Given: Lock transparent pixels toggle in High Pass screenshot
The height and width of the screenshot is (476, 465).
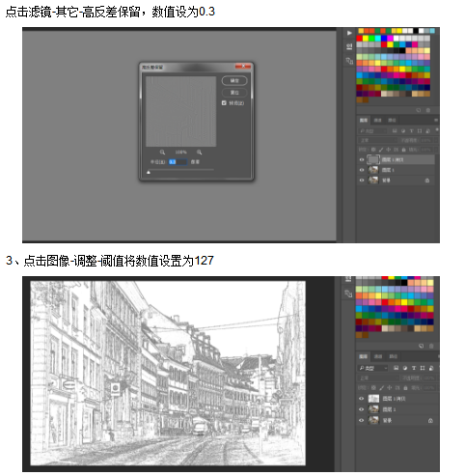Looking at the screenshot, I should pos(373,150).
